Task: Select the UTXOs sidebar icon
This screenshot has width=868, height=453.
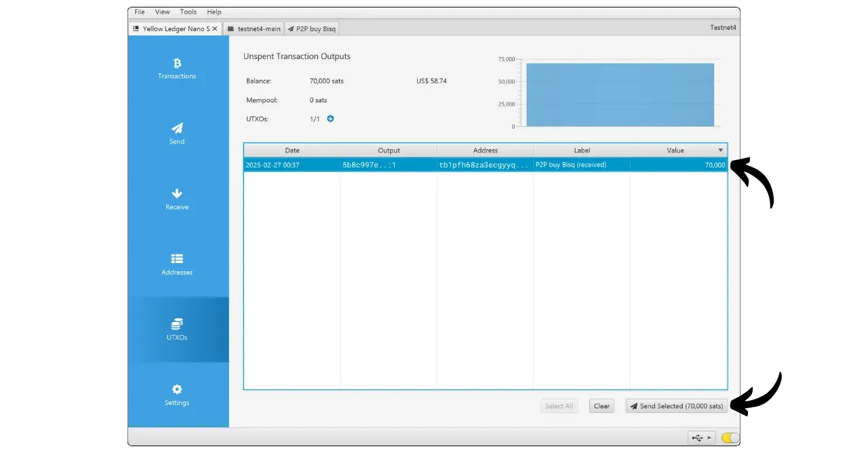Action: 177,329
